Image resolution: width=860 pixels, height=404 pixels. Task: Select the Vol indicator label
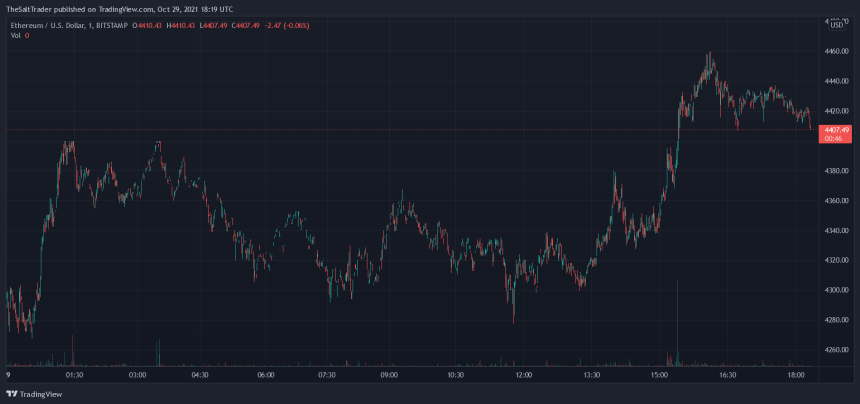(16, 35)
